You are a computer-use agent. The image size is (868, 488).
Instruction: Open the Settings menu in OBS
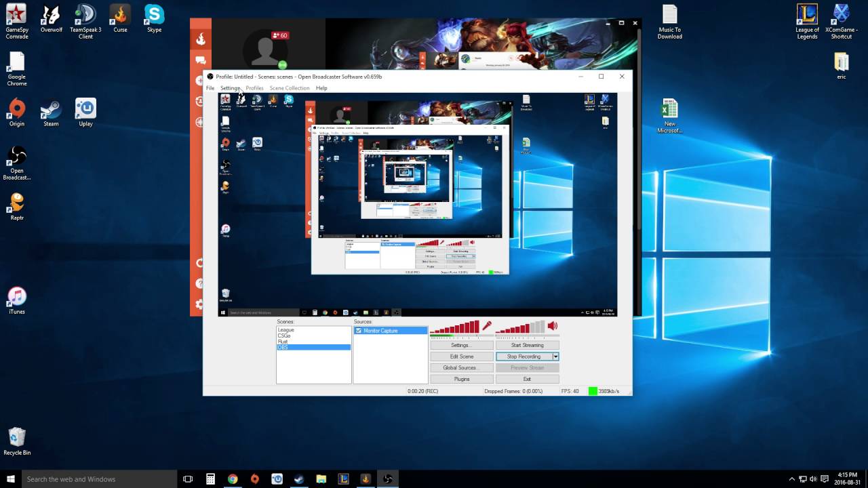(x=230, y=88)
